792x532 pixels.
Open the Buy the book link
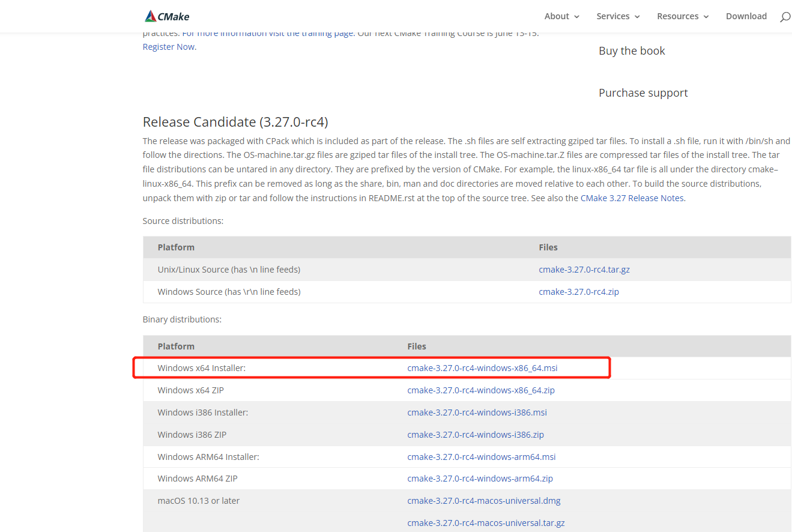point(632,51)
